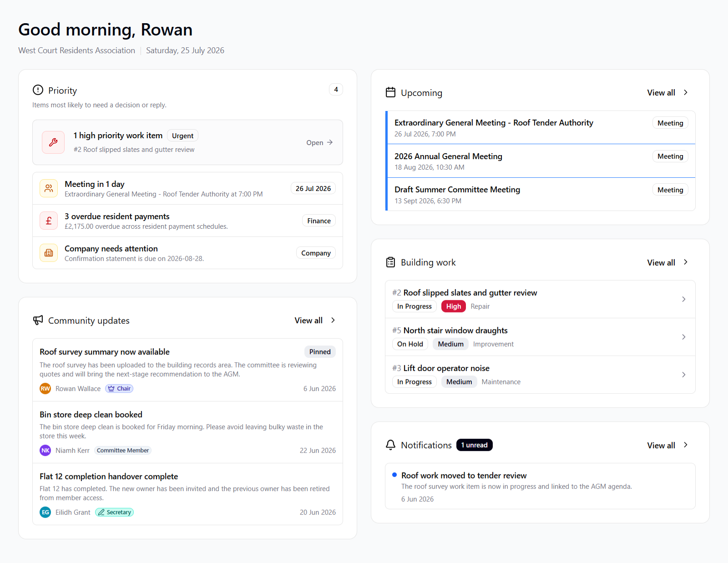Viewport: 728px width, 563px height.
Task: Click the Pinned badge
Action: coord(320,352)
